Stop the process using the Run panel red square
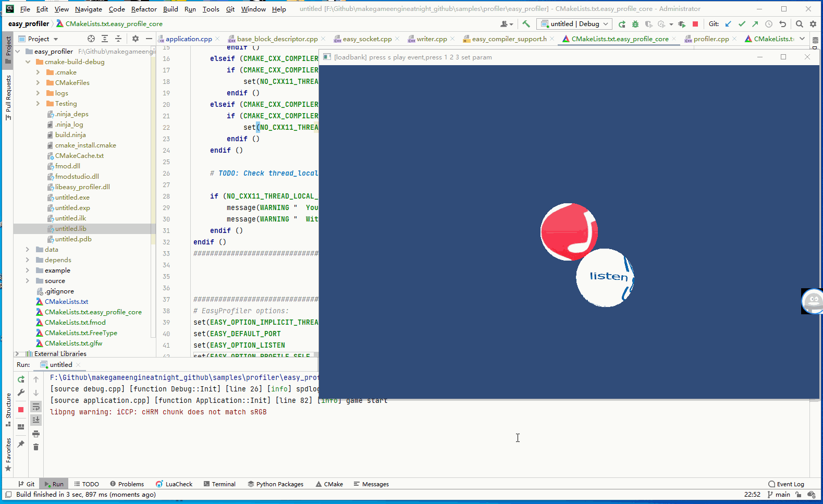Viewport: 823px width, 504px height. pos(21,410)
